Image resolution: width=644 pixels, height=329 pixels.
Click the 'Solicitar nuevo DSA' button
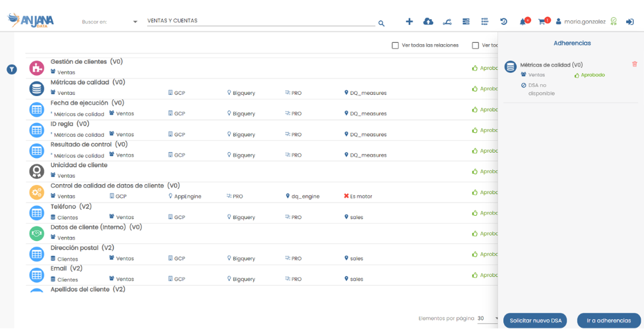tap(535, 320)
